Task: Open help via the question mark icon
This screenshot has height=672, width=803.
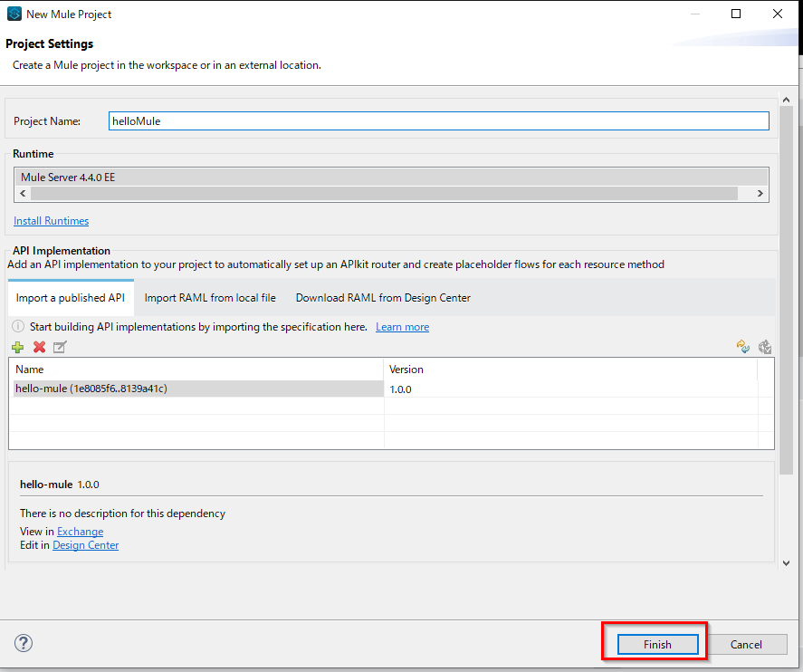Action: tap(23, 643)
